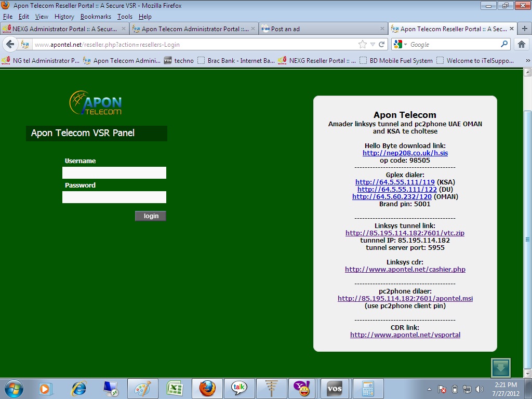Click the Username input field

(114, 172)
